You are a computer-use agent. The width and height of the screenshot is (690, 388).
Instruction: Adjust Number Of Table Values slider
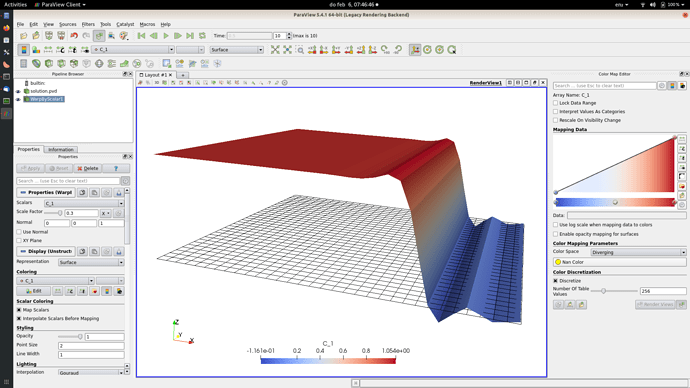(614, 291)
